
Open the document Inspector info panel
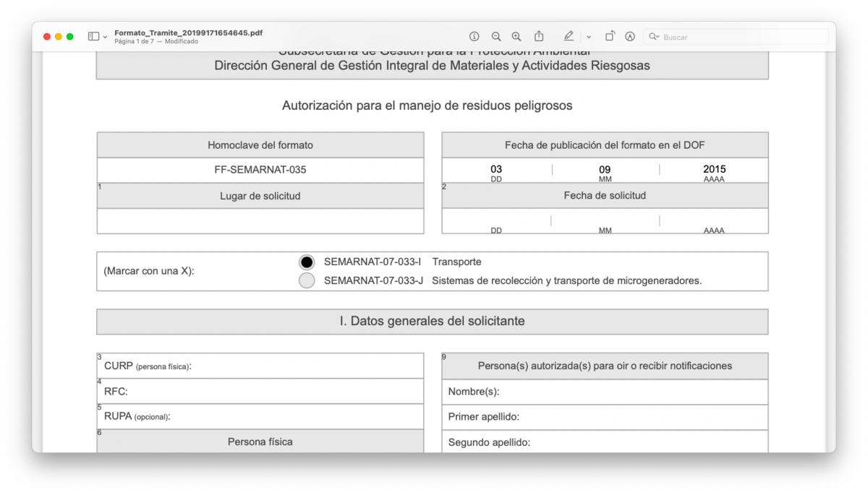[474, 36]
